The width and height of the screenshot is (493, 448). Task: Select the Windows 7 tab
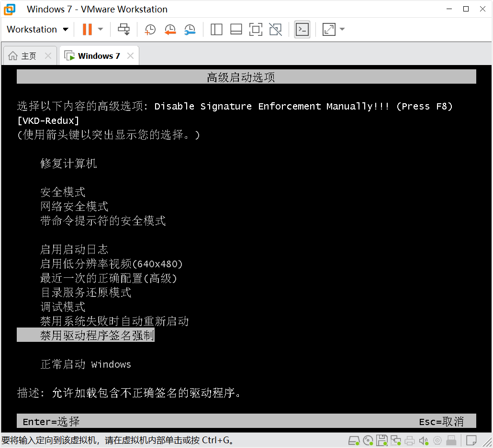pyautogui.click(x=99, y=56)
